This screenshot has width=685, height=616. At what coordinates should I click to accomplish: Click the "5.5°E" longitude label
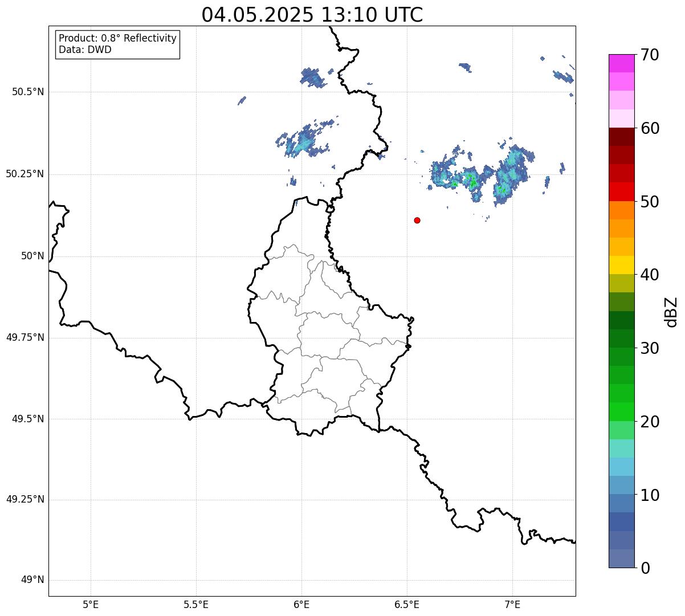[196, 605]
